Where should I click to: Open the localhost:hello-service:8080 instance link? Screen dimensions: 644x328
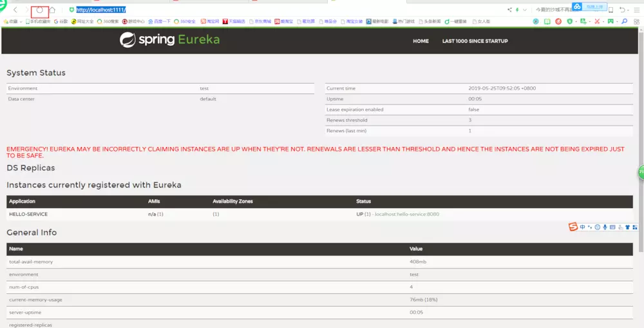tap(407, 214)
